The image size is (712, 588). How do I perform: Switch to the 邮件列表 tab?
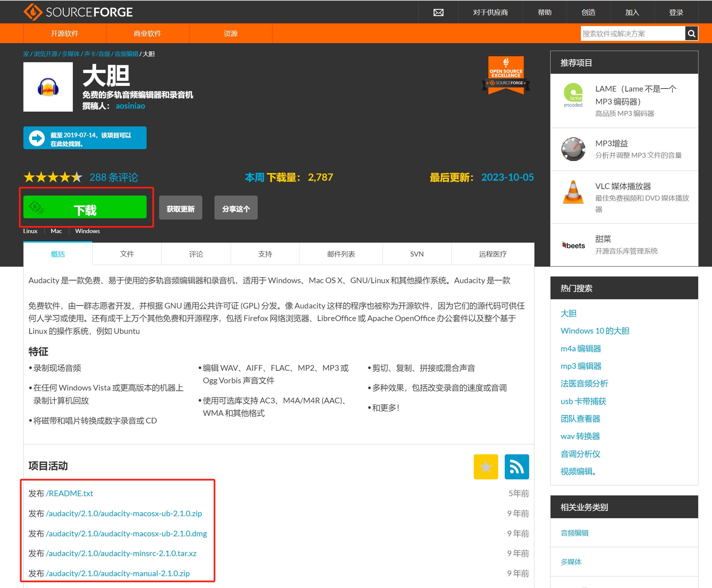coord(341,254)
